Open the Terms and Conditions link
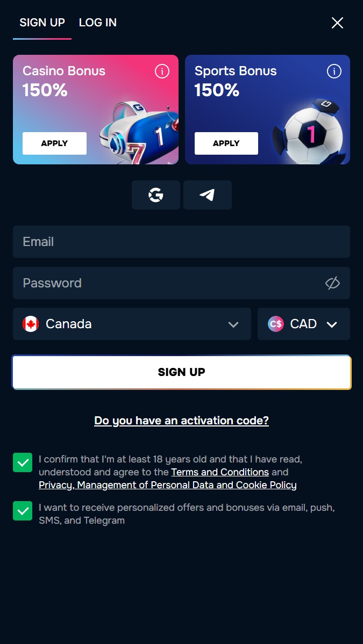 click(x=220, y=472)
